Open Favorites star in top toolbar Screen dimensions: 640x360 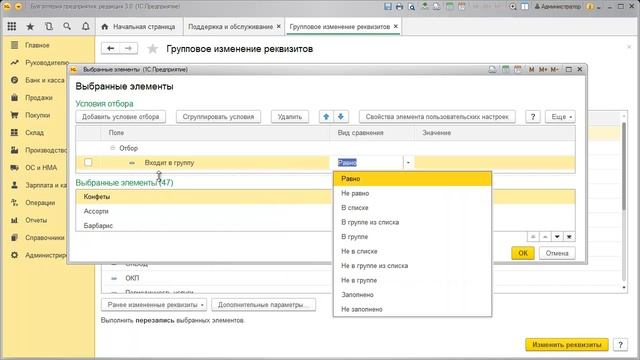pos(30,27)
